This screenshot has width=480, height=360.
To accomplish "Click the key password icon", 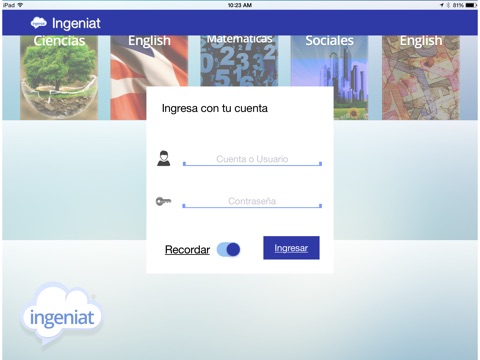I will pos(163,201).
